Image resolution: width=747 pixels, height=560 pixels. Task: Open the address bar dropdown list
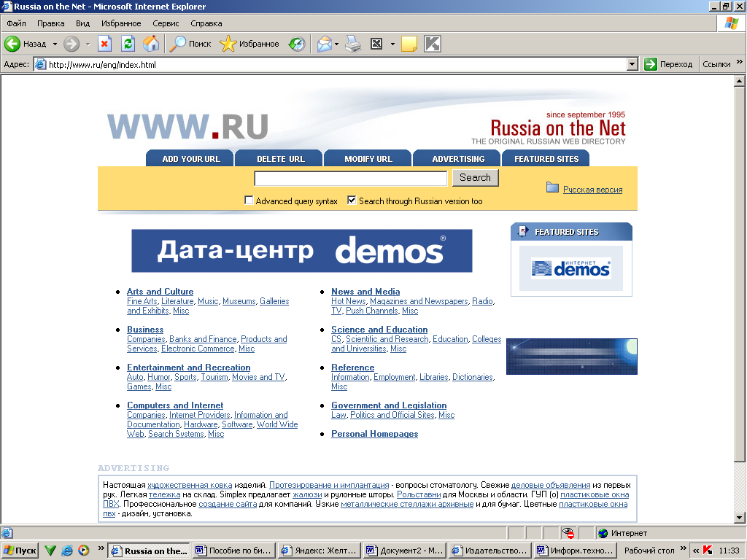[632, 64]
